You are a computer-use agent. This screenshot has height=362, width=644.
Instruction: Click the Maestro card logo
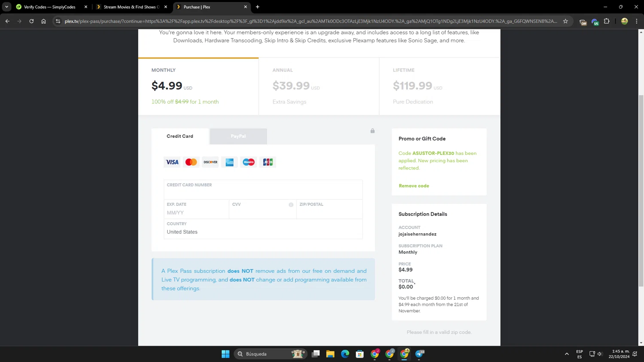(x=249, y=162)
